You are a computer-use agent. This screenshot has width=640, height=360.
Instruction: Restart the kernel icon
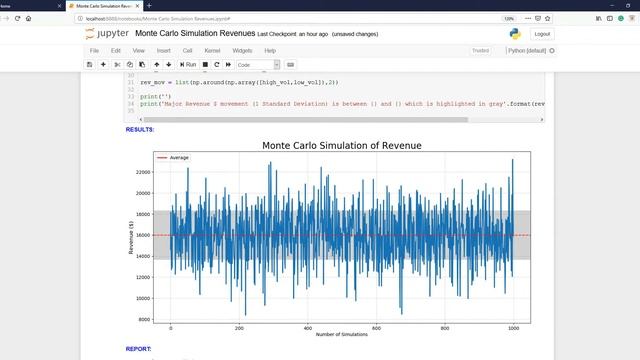(217, 64)
